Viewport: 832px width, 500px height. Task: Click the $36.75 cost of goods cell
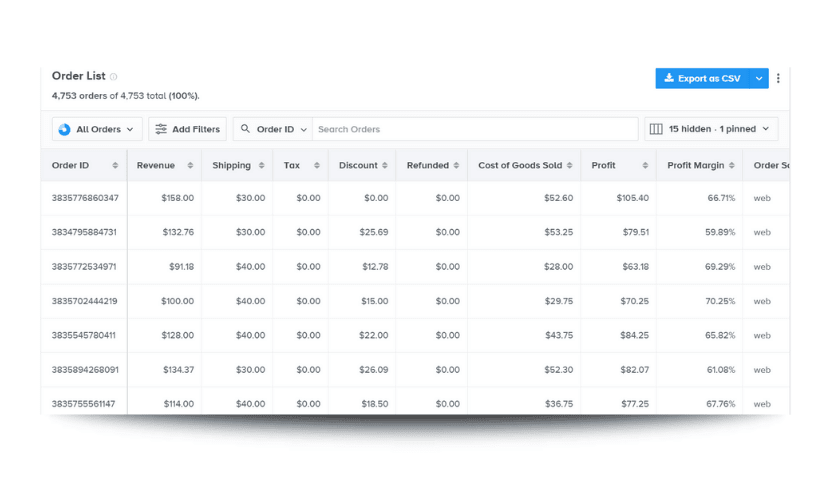(559, 404)
